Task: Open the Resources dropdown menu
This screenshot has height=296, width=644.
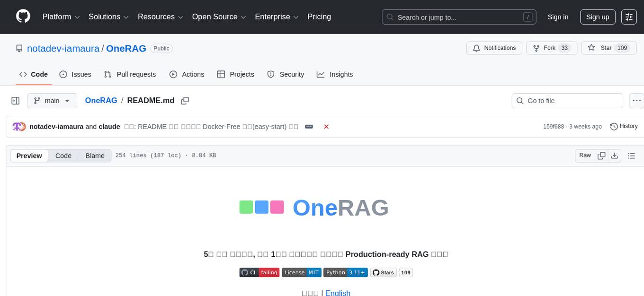Action: [160, 17]
